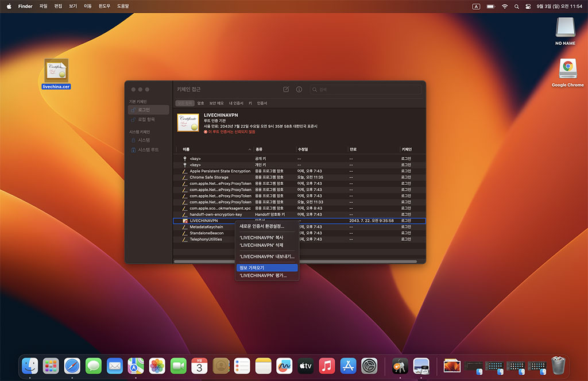
Task: Open Keychain Access from the Dock
Action: point(400,365)
